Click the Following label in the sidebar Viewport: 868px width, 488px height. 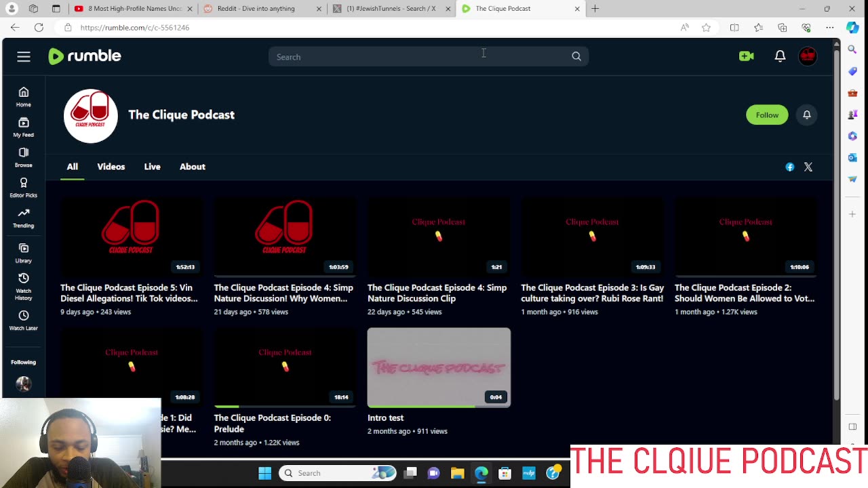(24, 362)
